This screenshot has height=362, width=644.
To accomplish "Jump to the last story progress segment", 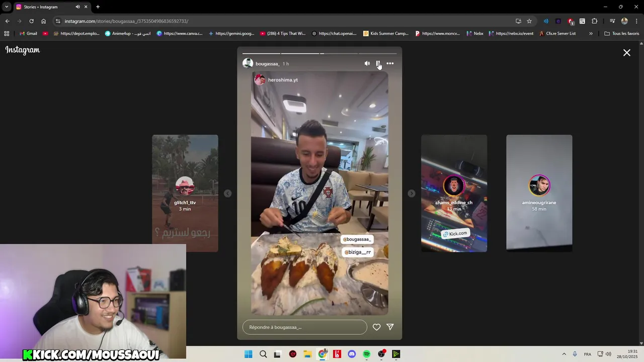I will click(378, 53).
